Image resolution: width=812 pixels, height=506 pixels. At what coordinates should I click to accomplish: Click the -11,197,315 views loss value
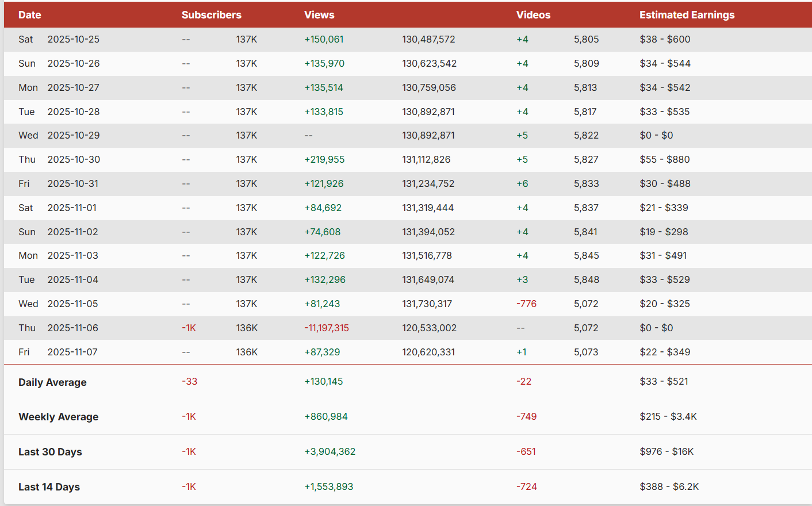[x=326, y=328]
